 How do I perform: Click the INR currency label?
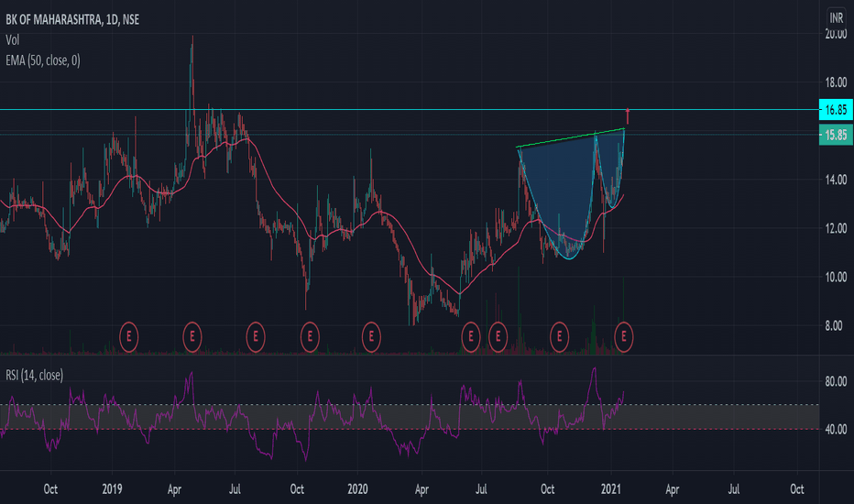pyautogui.click(x=836, y=17)
